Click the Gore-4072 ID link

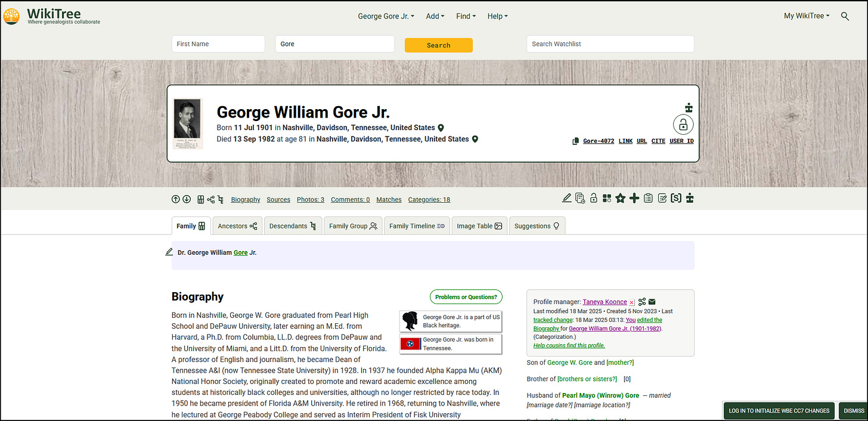pos(599,141)
